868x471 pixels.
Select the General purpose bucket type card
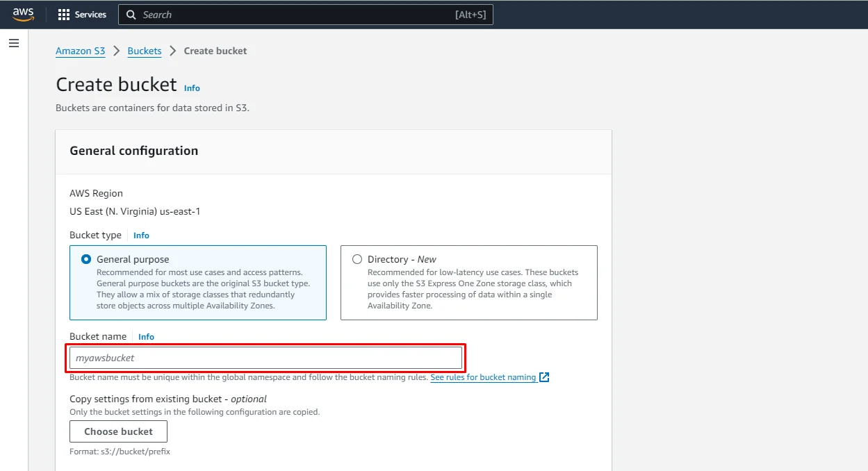click(x=198, y=283)
